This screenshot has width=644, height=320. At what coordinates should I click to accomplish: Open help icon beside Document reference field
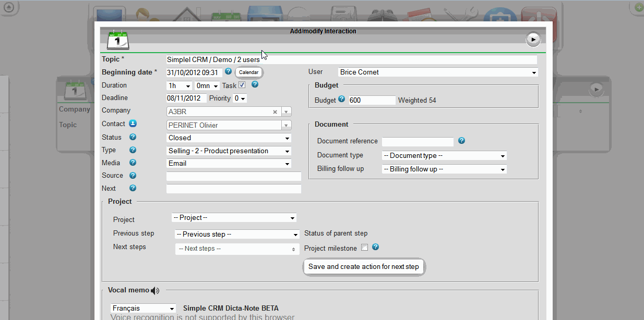pyautogui.click(x=461, y=141)
